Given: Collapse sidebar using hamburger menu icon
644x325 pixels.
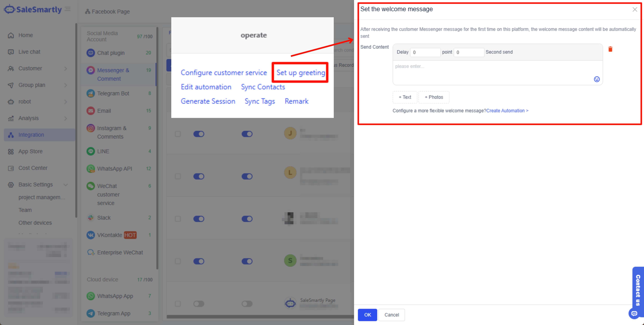Looking at the screenshot, I should pyautogui.click(x=67, y=9).
